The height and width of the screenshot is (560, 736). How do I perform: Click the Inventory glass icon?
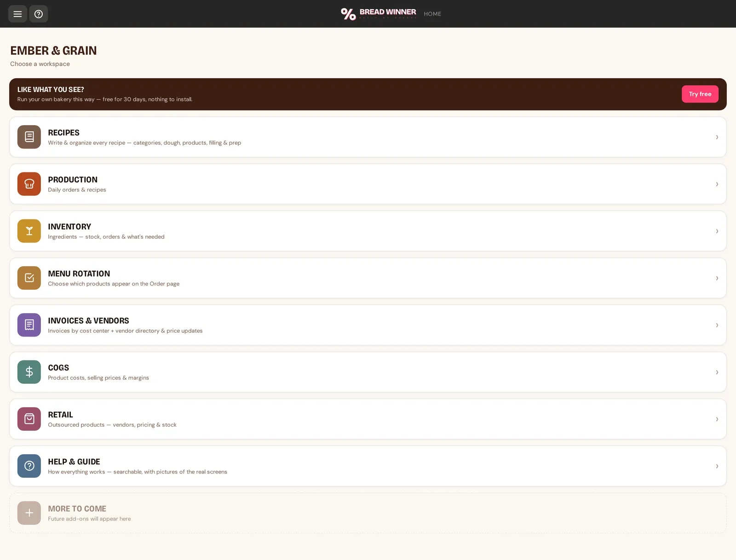(29, 231)
